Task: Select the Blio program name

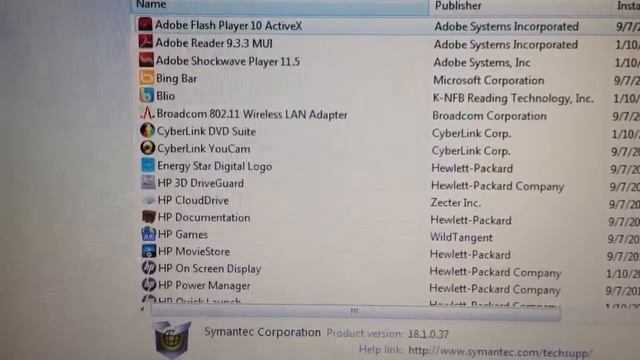Action: point(165,96)
